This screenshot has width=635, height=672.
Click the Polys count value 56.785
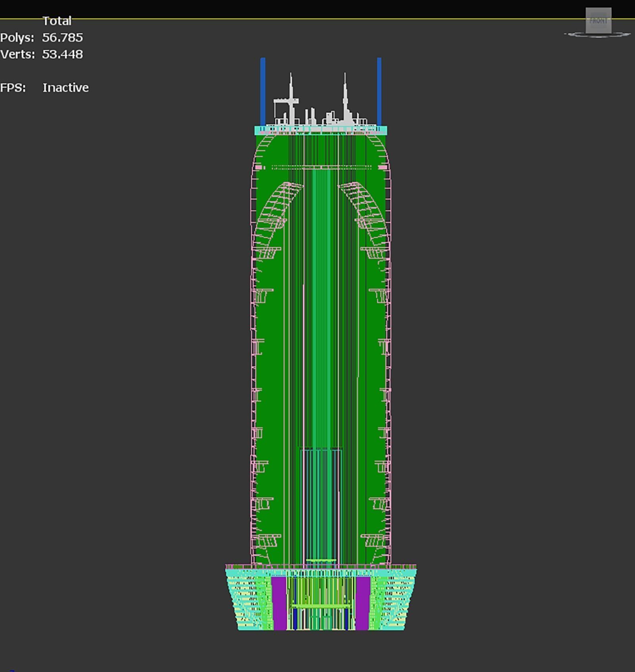point(63,38)
